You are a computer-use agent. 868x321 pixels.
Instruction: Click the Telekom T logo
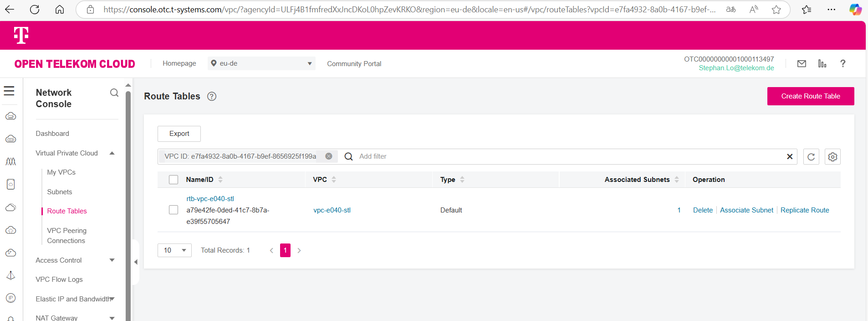coord(21,35)
